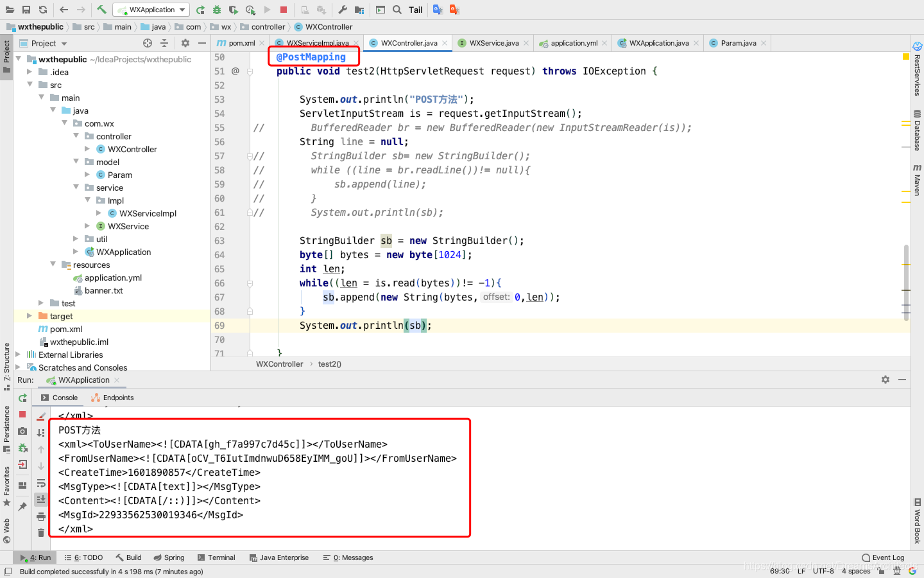Image resolution: width=924 pixels, height=578 pixels.
Task: Toggle the RestServices tool window
Action: tap(917, 69)
